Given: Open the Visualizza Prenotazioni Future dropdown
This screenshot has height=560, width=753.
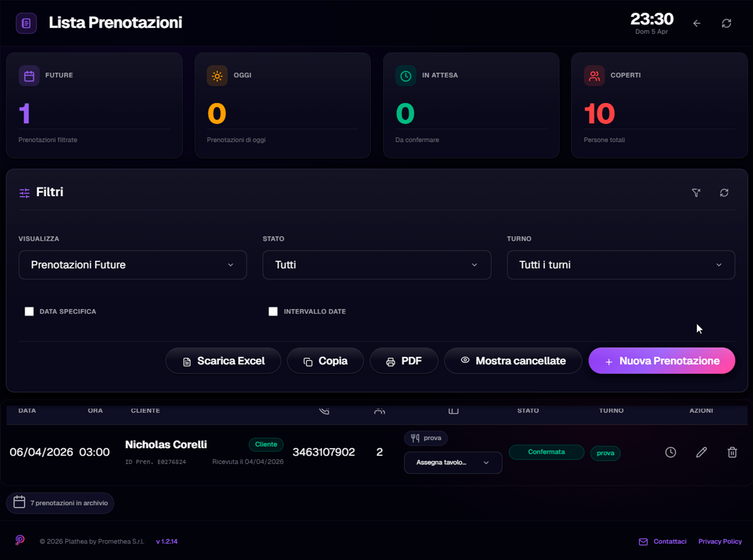Looking at the screenshot, I should click(x=132, y=265).
